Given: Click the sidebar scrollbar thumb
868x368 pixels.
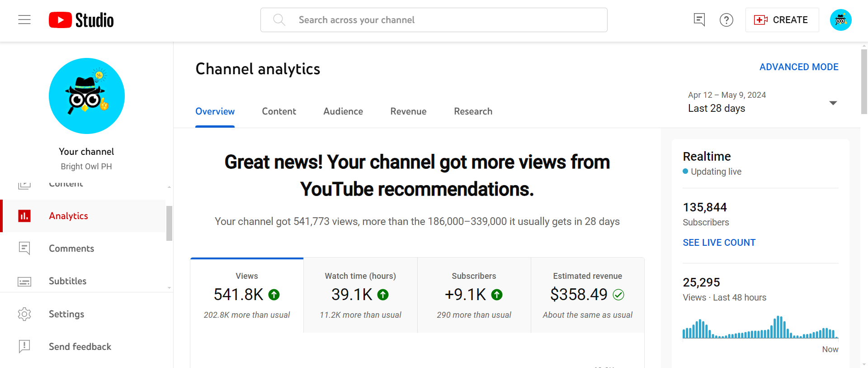Looking at the screenshot, I should (x=169, y=223).
